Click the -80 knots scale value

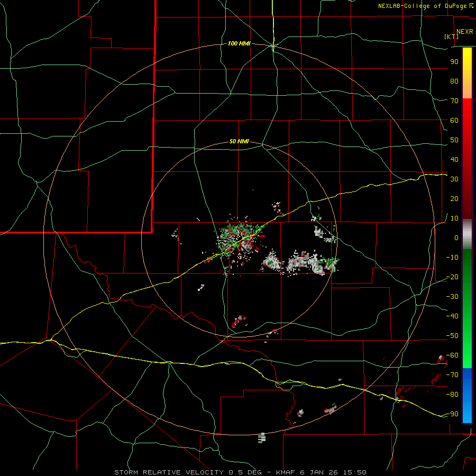[x=452, y=395]
